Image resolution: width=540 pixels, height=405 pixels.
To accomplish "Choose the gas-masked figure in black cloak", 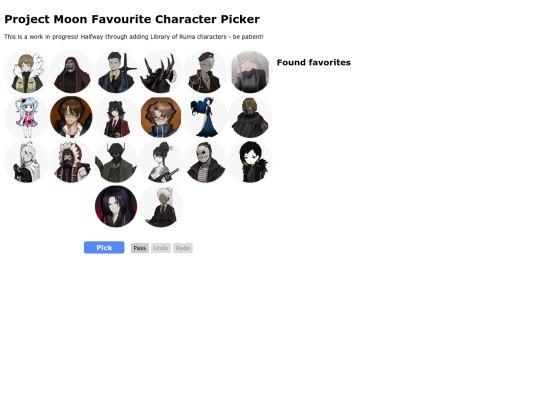I will pyautogui.click(x=250, y=117).
